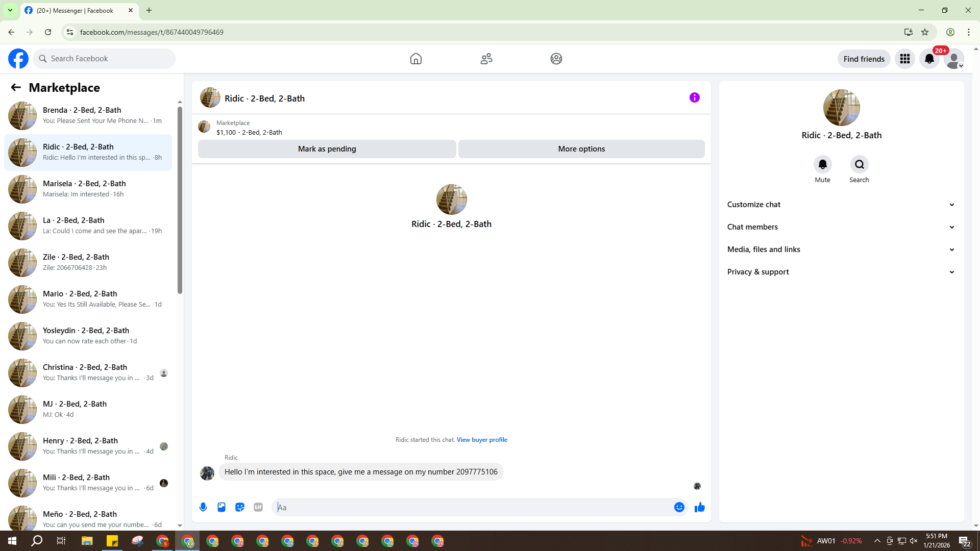Expand the Privacy & support section
The height and width of the screenshot is (551, 980).
pos(841,272)
